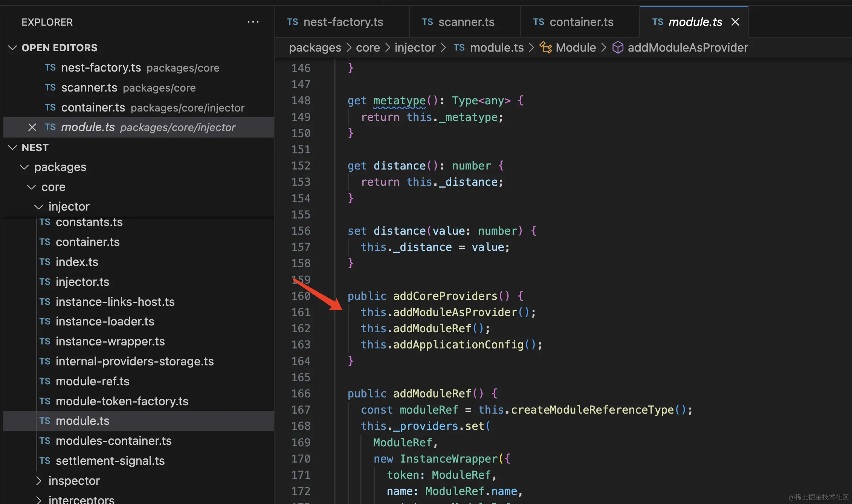Click TS file icon beside settlement-signal.ts

coord(45,461)
